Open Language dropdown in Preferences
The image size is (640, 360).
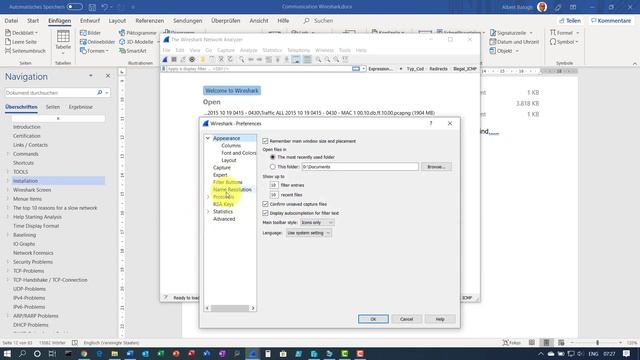point(308,233)
